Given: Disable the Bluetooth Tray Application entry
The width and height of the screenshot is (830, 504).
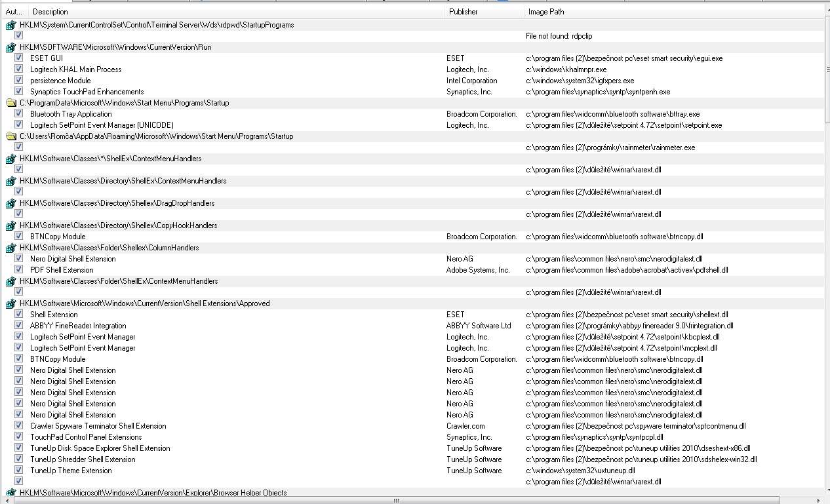Looking at the screenshot, I should click(19, 114).
